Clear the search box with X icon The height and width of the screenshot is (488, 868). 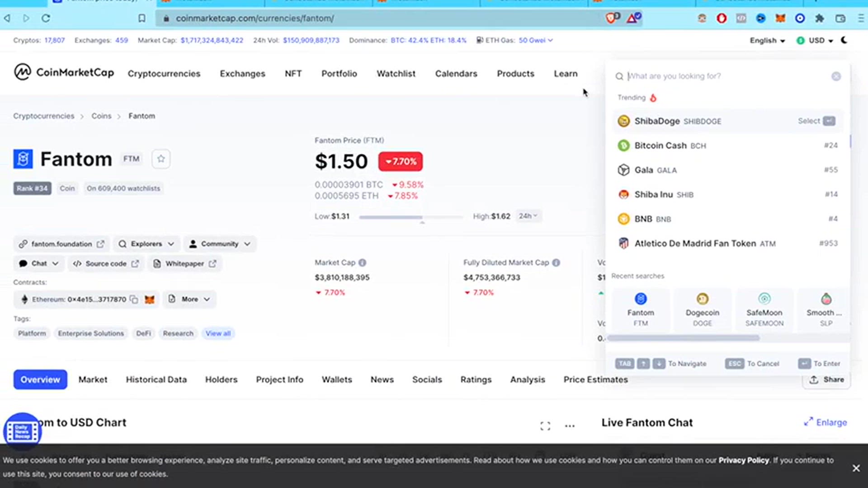click(x=836, y=76)
